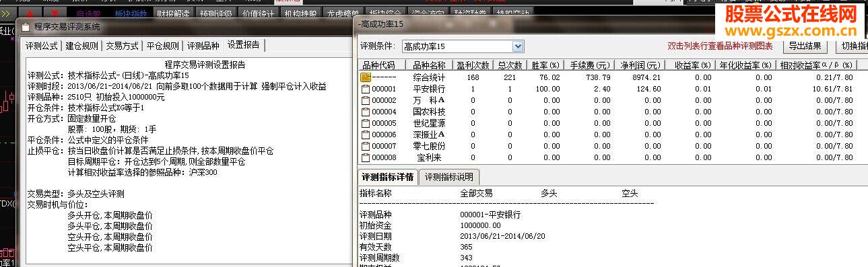The image size is (868, 267).
Task: Open the 评测条件 dropdown arrow
Action: [517, 46]
